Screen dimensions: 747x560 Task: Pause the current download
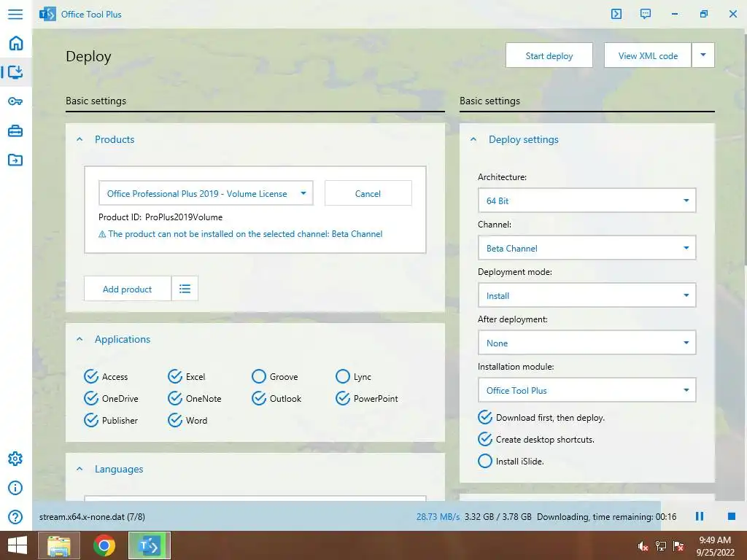[x=700, y=516]
